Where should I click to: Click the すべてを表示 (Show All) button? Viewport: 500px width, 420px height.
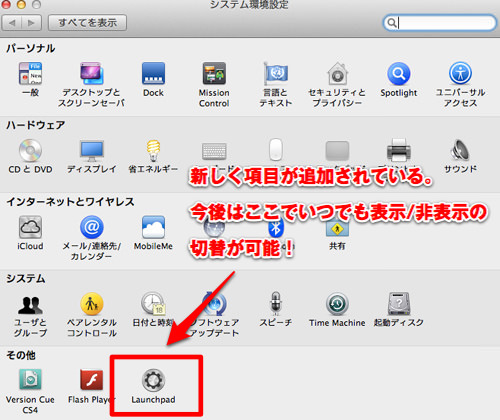[x=87, y=23]
